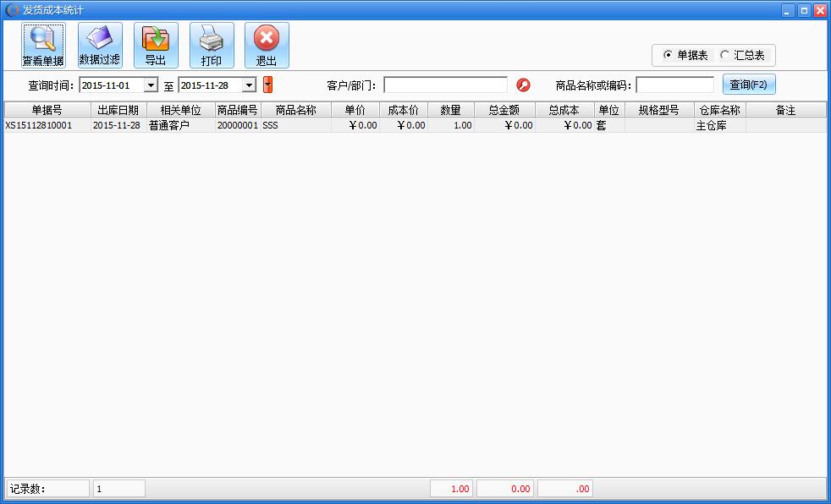Sort by 单价 column header
831x504 pixels.
(x=355, y=110)
